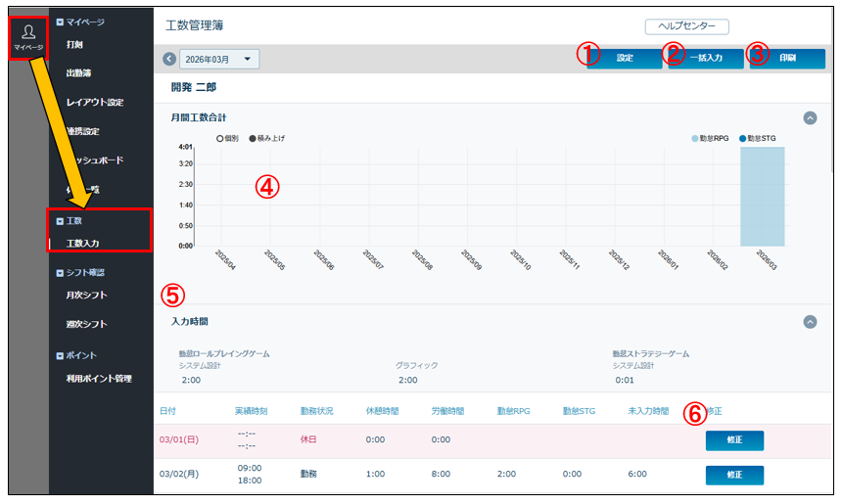Collapse the 入力時間 section

810,322
